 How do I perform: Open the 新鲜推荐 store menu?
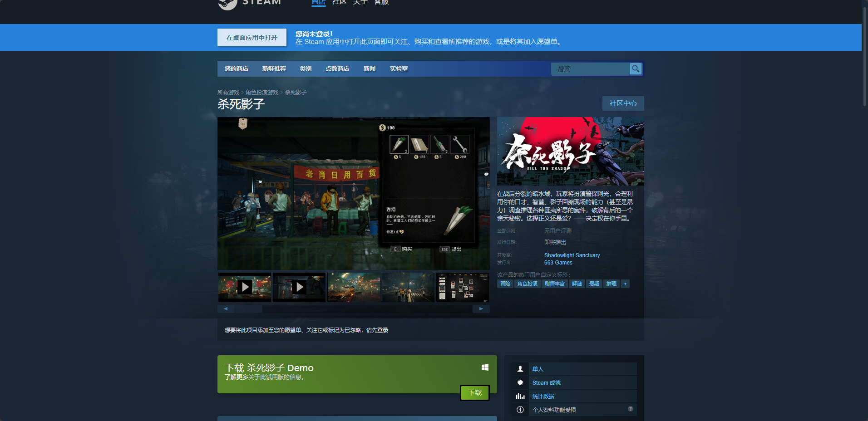[x=274, y=69]
